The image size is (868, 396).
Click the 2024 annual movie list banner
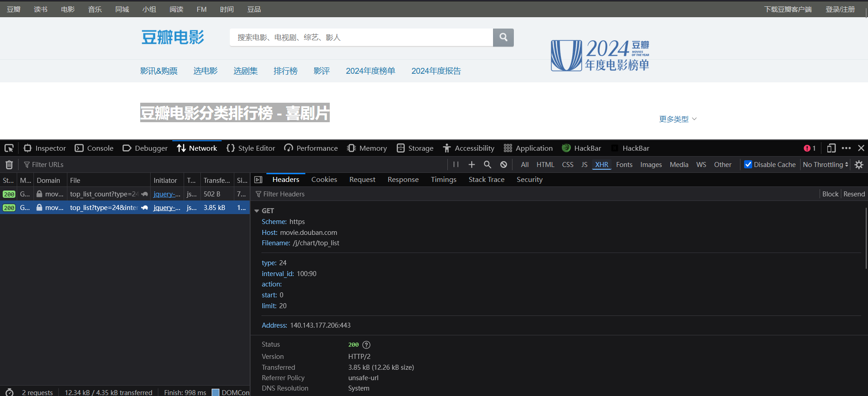(x=600, y=55)
